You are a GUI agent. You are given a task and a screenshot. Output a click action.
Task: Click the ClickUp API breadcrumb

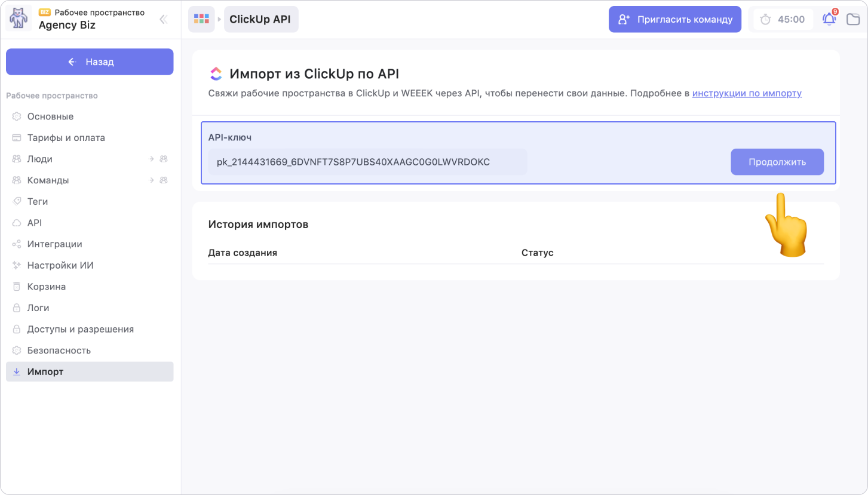coord(260,19)
